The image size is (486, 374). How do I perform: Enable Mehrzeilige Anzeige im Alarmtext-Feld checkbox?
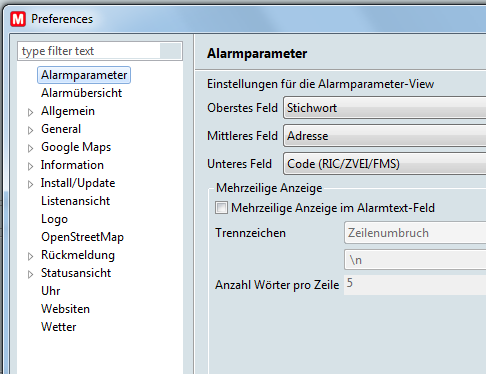(x=221, y=207)
